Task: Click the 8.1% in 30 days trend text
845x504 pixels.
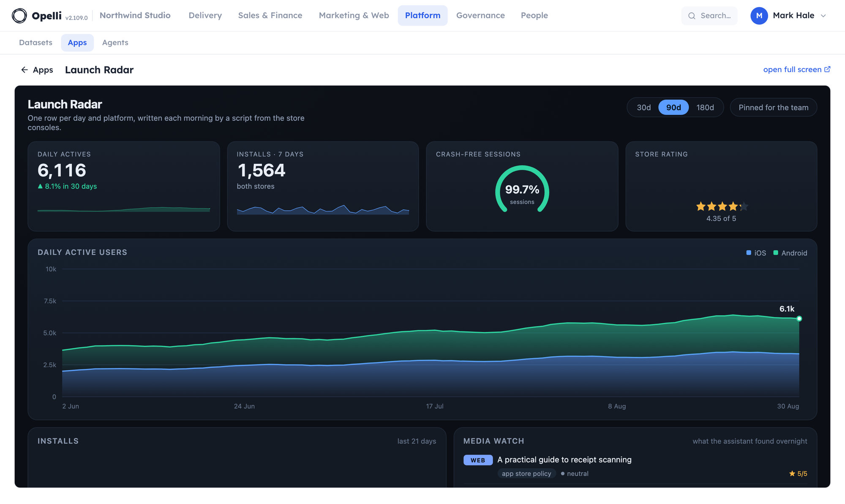Action: tap(71, 186)
